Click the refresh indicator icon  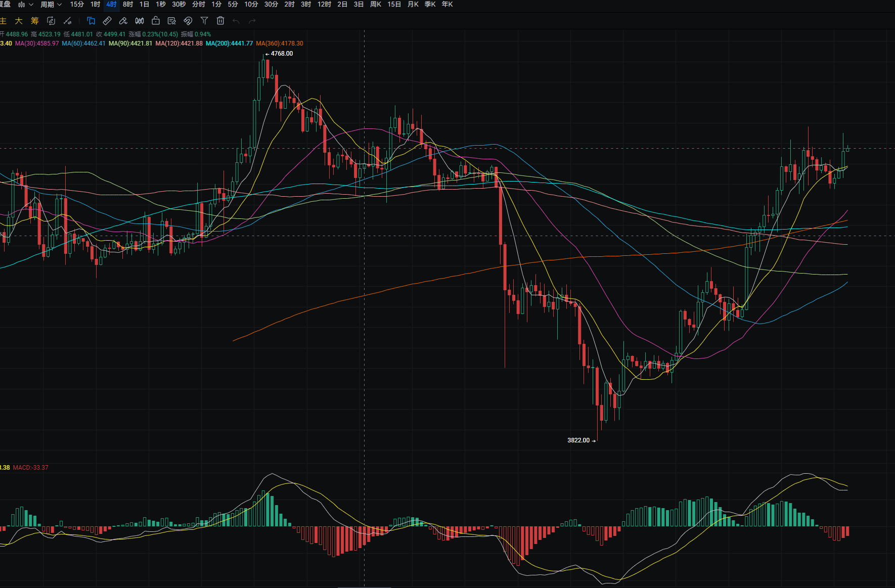coord(51,21)
